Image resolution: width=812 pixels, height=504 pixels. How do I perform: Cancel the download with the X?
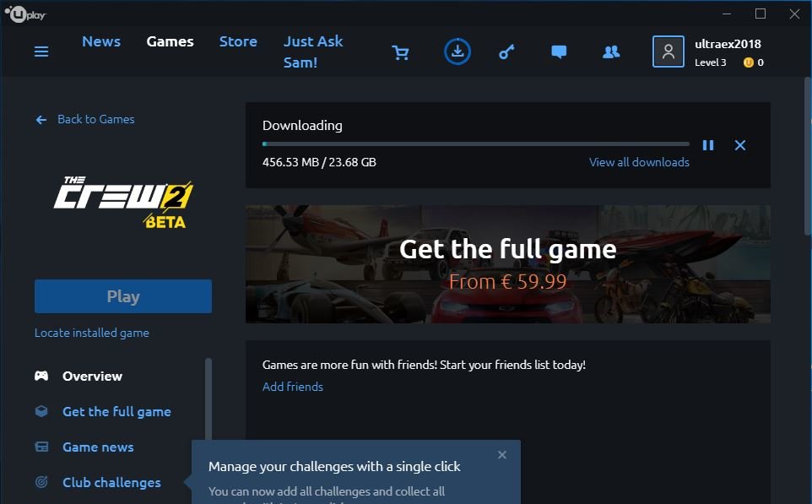pyautogui.click(x=740, y=145)
